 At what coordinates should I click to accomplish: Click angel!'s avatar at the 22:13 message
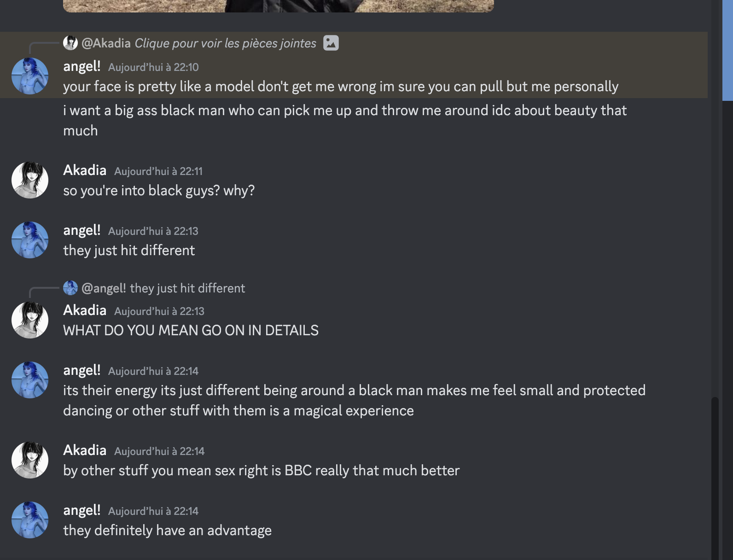[x=30, y=240]
